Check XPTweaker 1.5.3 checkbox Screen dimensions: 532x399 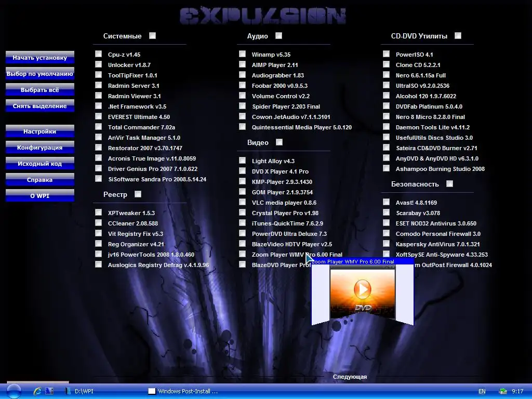pyautogui.click(x=98, y=212)
